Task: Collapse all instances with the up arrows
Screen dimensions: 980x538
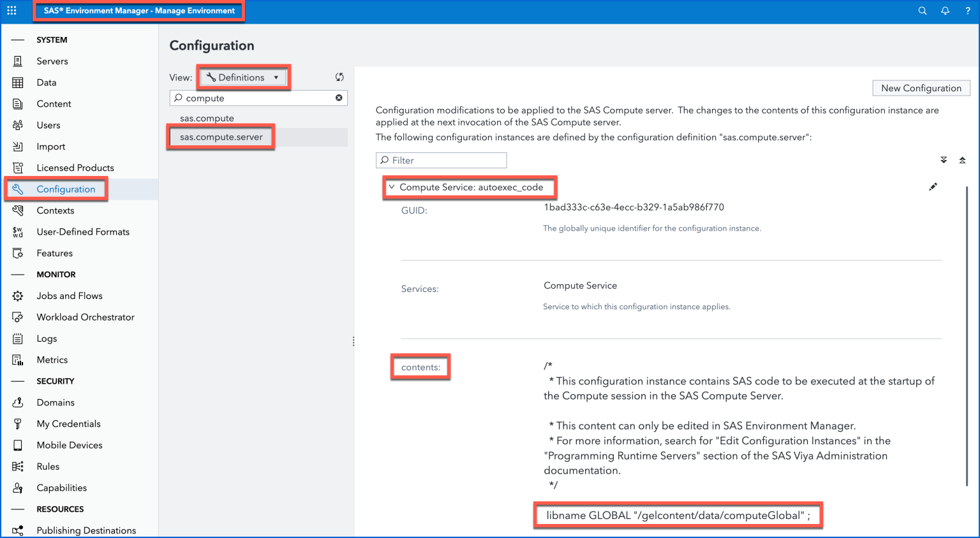Action: [x=962, y=160]
